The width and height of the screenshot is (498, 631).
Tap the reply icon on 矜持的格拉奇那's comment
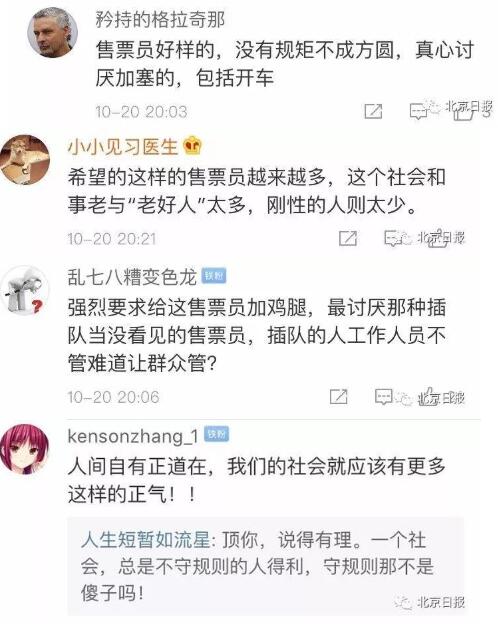[x=418, y=111]
